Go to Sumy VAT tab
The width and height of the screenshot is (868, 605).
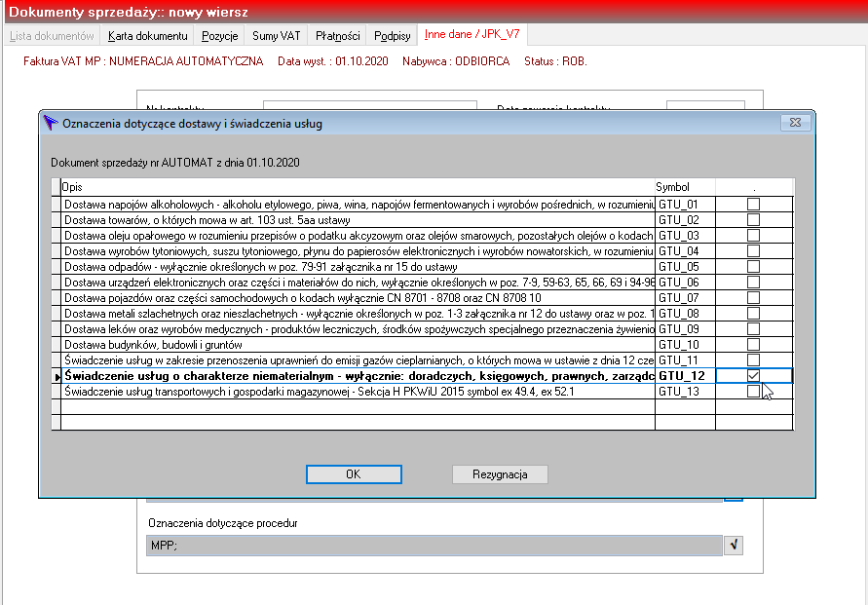[x=277, y=36]
